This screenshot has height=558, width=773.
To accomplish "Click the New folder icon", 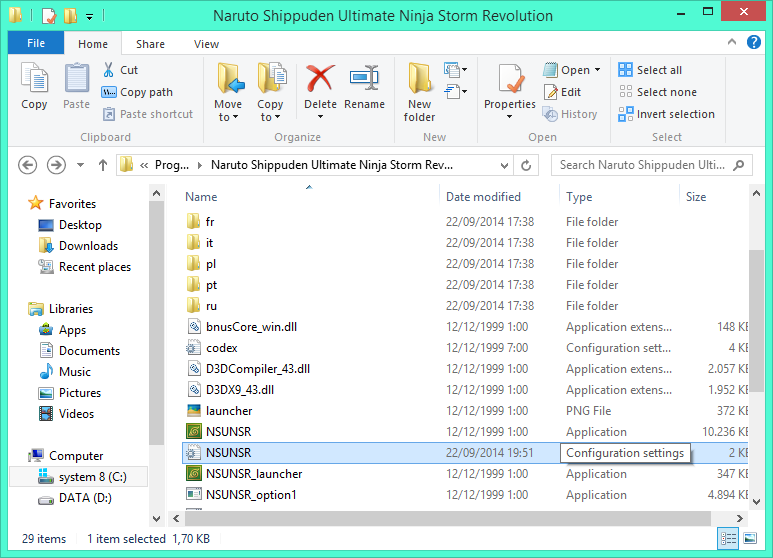I will 419,78.
